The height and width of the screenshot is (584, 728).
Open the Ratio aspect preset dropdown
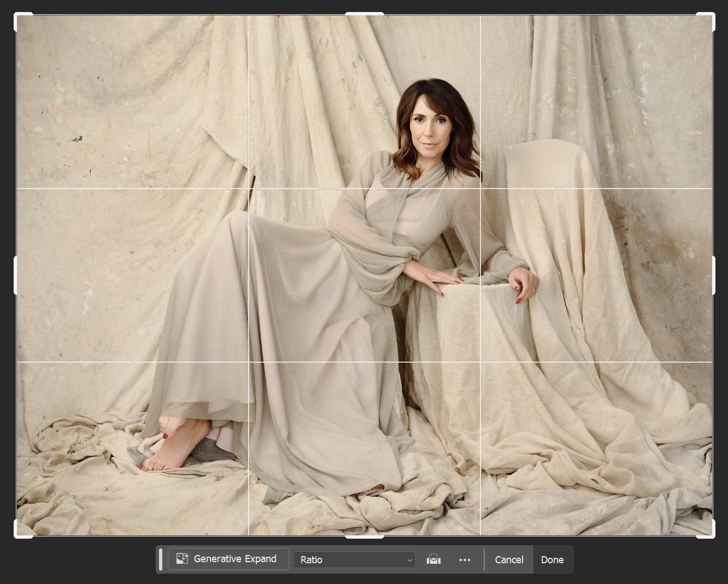(354, 559)
